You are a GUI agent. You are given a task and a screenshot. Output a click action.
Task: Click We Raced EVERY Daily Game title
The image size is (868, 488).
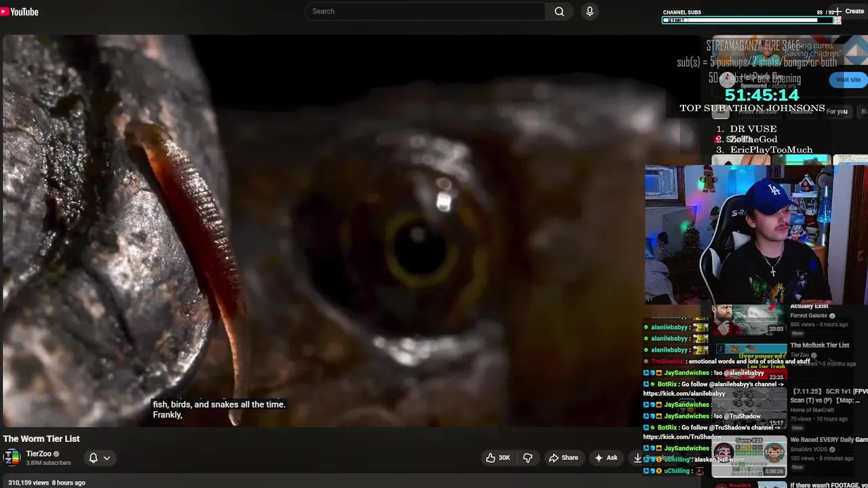[828, 440]
